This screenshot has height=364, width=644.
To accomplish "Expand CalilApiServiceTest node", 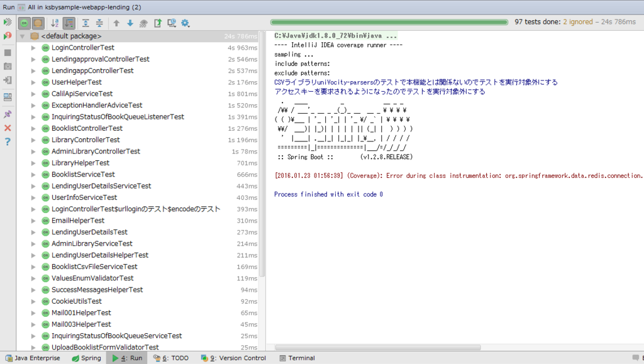I will pos(33,94).
